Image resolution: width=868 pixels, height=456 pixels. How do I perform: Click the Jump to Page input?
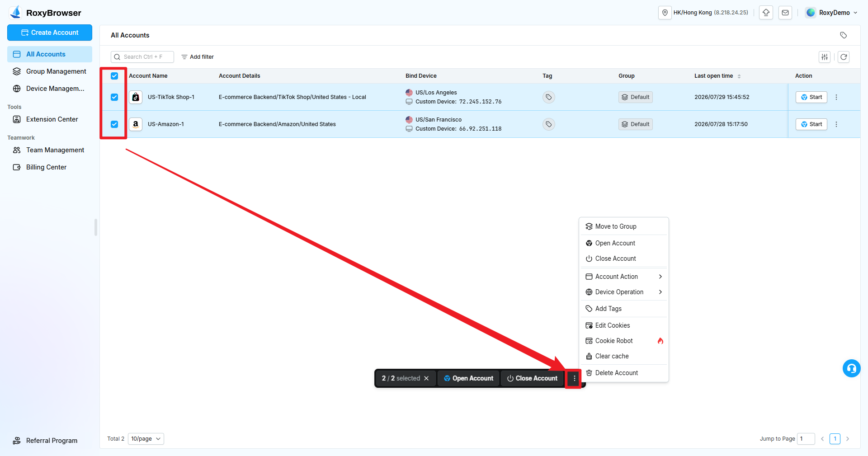806,439
